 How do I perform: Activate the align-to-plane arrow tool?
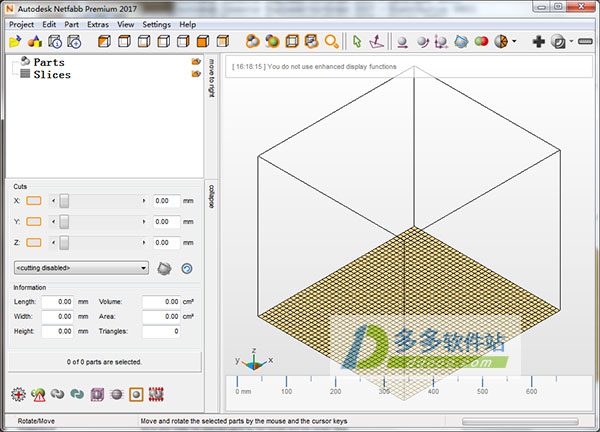click(x=377, y=41)
